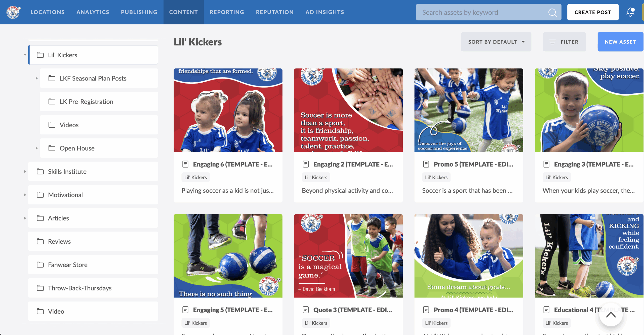Click the Create Post button

(x=592, y=12)
